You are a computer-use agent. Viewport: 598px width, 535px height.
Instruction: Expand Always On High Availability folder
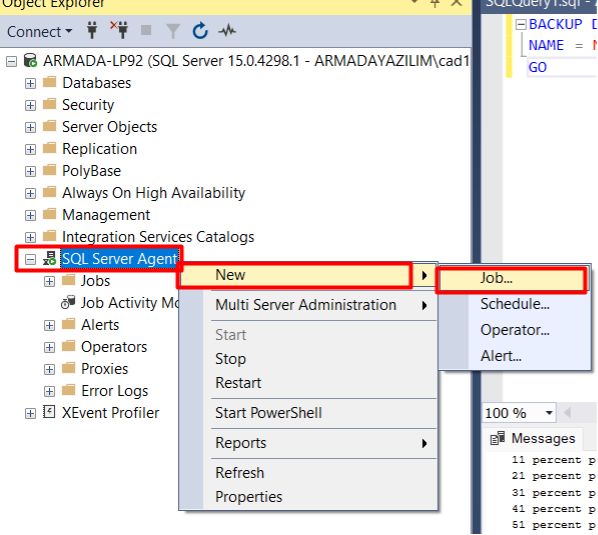pyautogui.click(x=30, y=193)
